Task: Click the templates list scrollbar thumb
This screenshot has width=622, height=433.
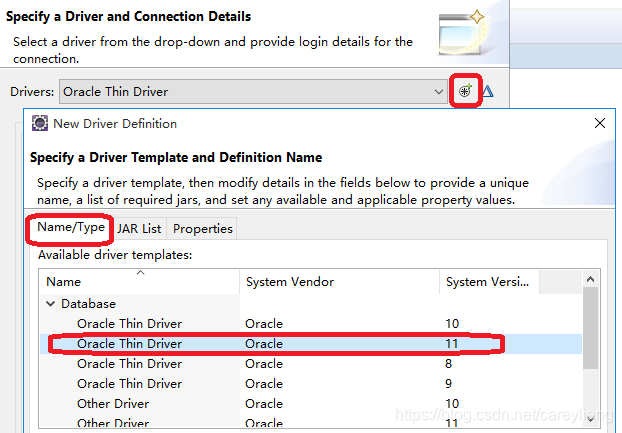Action: coord(590,328)
